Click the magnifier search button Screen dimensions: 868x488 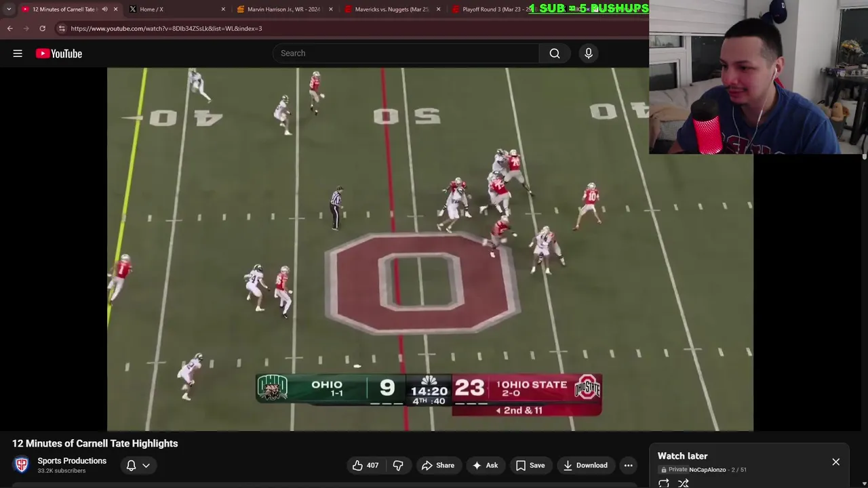click(x=555, y=54)
